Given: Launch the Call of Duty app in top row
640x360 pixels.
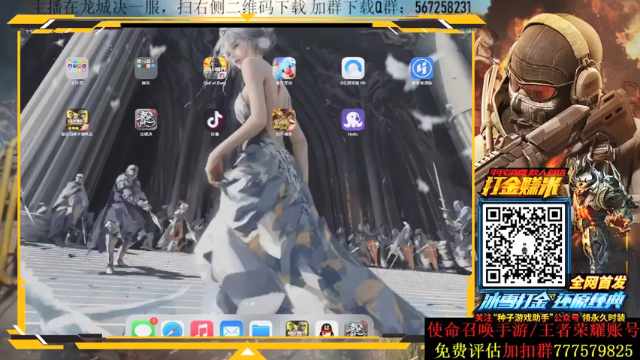Looking at the screenshot, I should tap(215, 68).
